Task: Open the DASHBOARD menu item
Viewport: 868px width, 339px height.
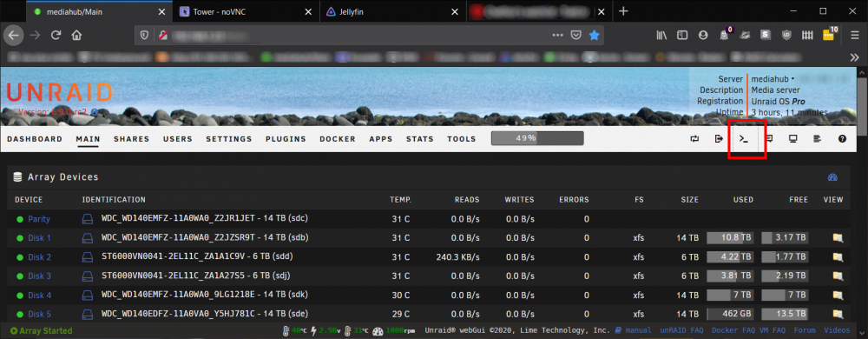Action: click(35, 139)
